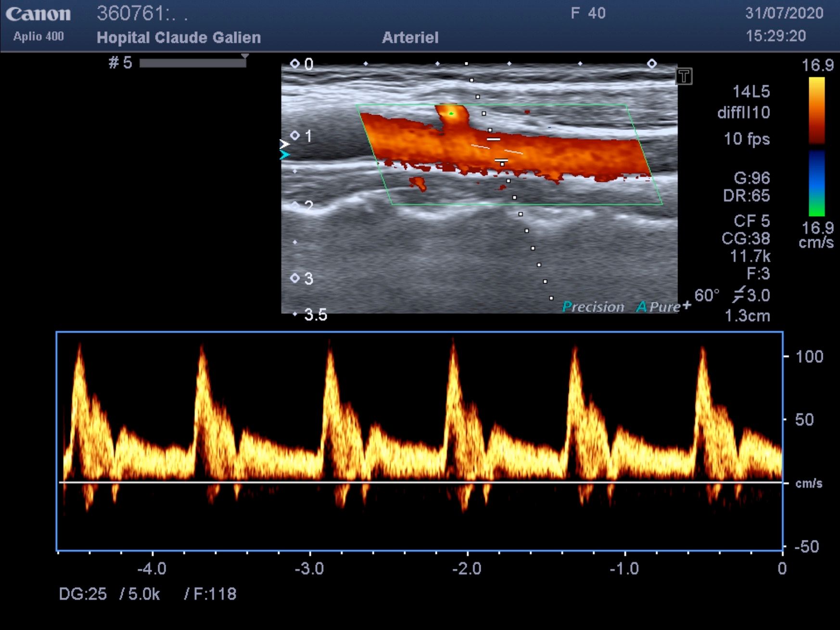Click the cine progress bar next to #5
The image size is (840, 630).
tap(193, 63)
